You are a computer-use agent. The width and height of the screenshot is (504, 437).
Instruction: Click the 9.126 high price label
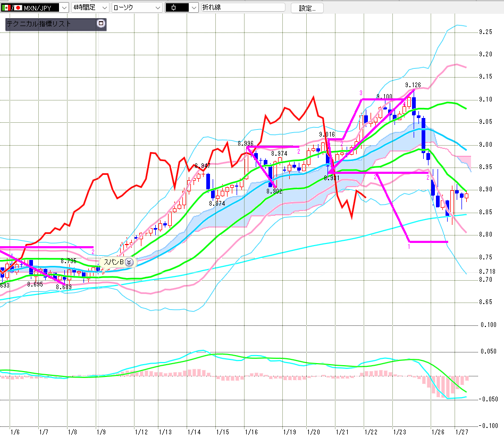(413, 85)
